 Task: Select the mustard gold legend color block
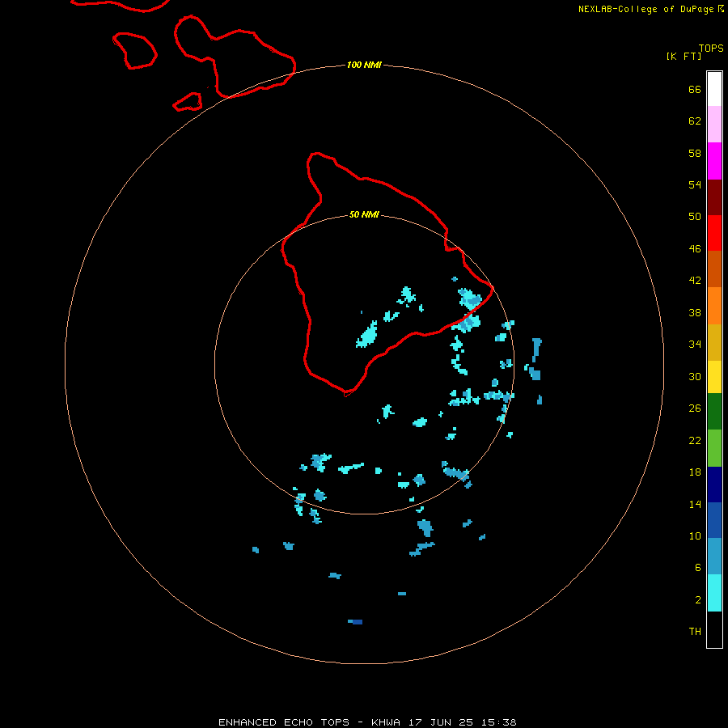[x=714, y=342]
